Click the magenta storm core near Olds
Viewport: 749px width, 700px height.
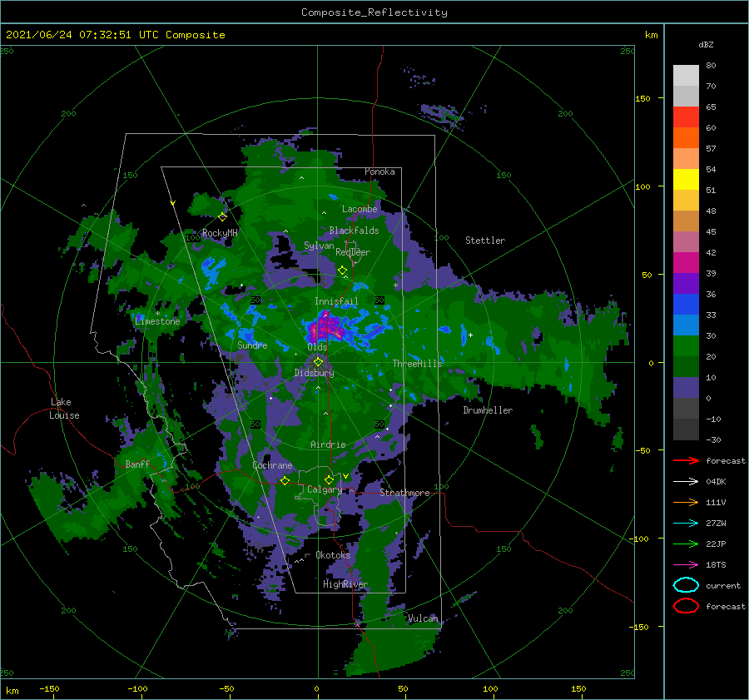pos(327,327)
